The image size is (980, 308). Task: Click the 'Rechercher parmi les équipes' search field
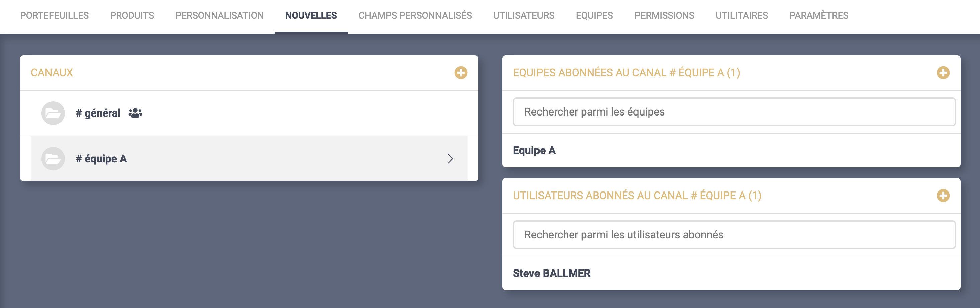734,111
